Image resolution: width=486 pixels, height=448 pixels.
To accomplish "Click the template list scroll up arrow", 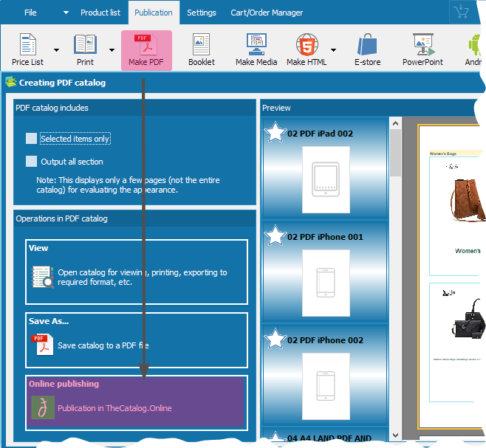I will [395, 123].
